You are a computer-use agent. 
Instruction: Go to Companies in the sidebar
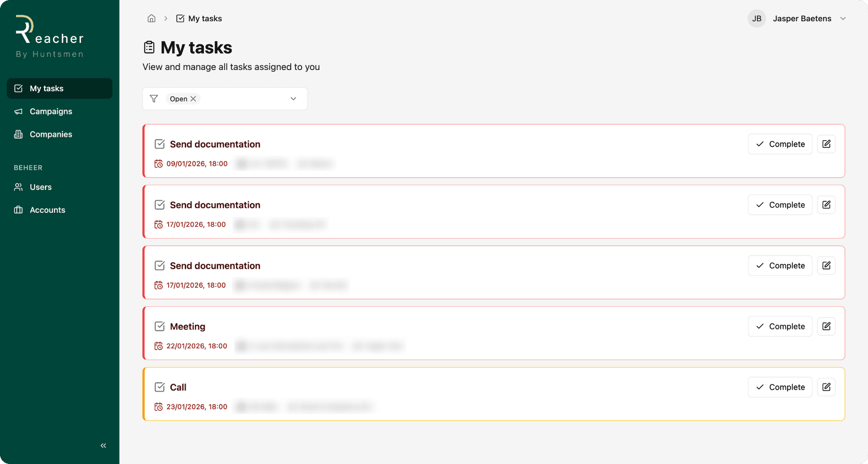(x=51, y=134)
